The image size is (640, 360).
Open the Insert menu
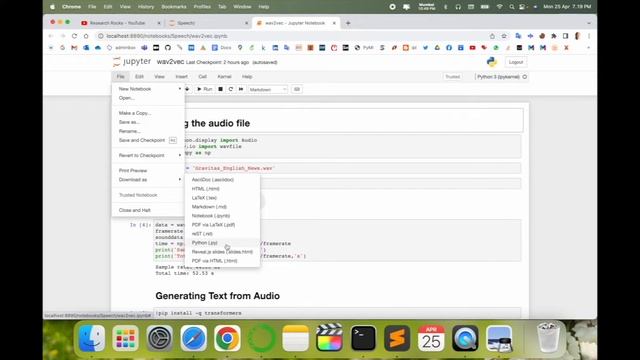coord(182,77)
